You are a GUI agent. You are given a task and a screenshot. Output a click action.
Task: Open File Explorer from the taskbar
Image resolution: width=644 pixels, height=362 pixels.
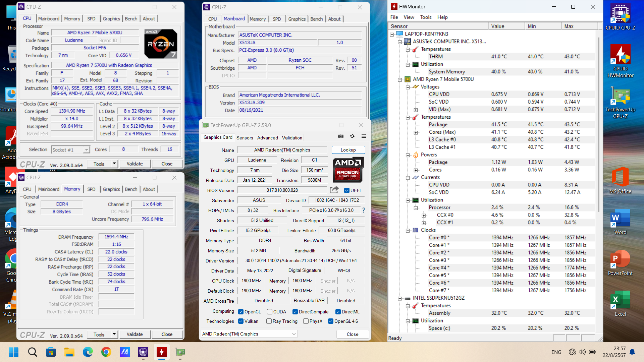click(69, 352)
